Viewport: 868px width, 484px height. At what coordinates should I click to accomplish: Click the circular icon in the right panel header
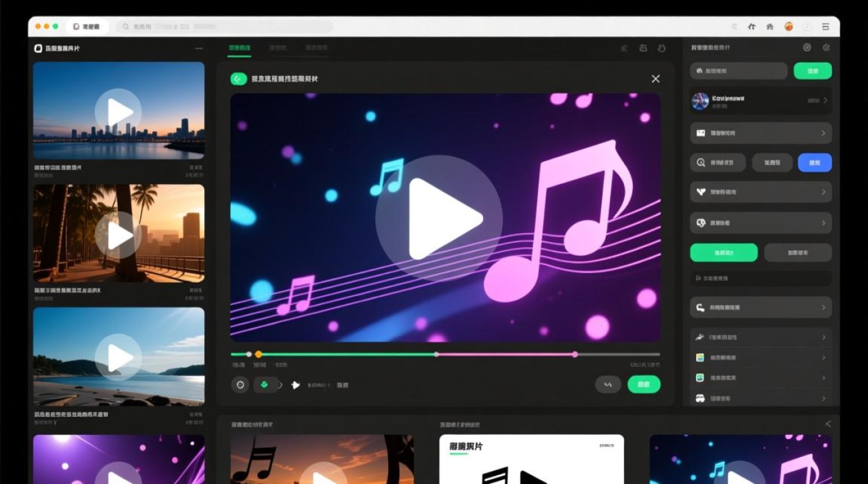coord(807,48)
